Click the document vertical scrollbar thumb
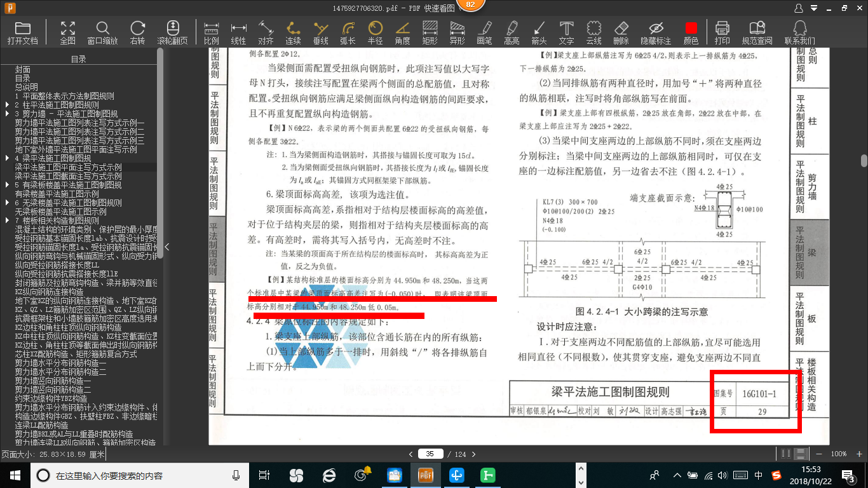The image size is (868, 488). 864,160
